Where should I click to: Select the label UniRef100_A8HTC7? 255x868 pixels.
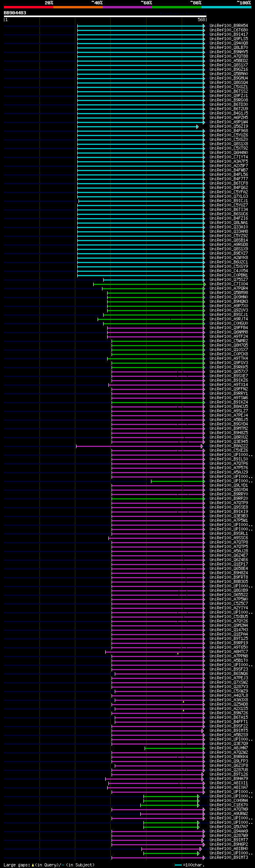(x=229, y=652)
